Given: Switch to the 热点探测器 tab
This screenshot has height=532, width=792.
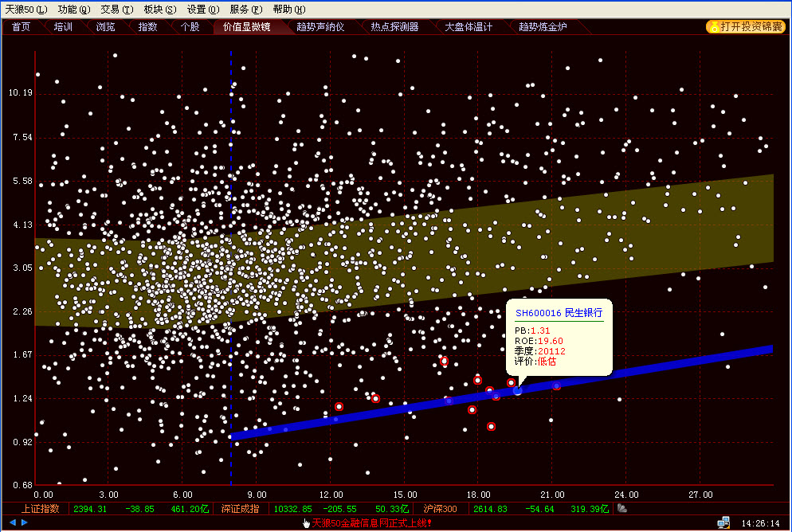Looking at the screenshot, I should 394,27.
